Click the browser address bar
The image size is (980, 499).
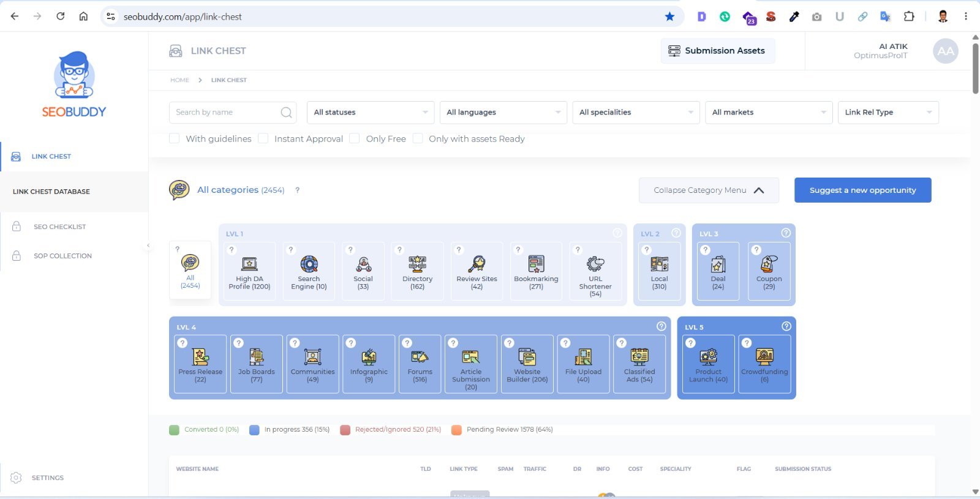[392, 17]
